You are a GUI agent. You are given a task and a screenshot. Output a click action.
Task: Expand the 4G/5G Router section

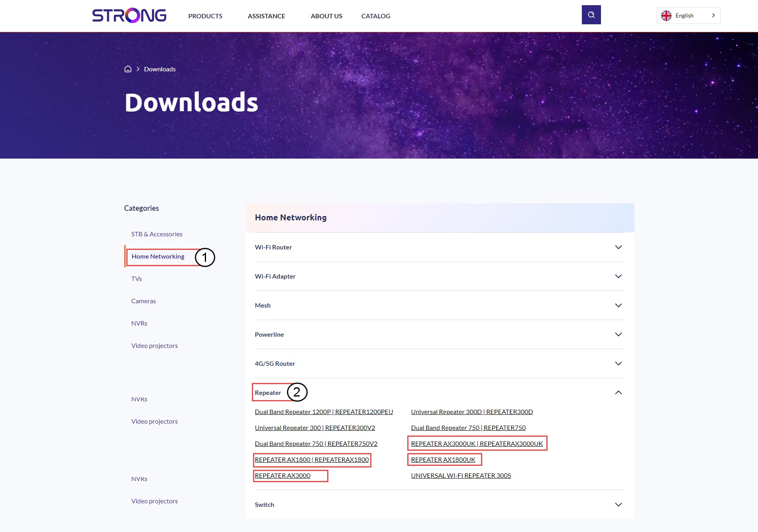(440, 363)
